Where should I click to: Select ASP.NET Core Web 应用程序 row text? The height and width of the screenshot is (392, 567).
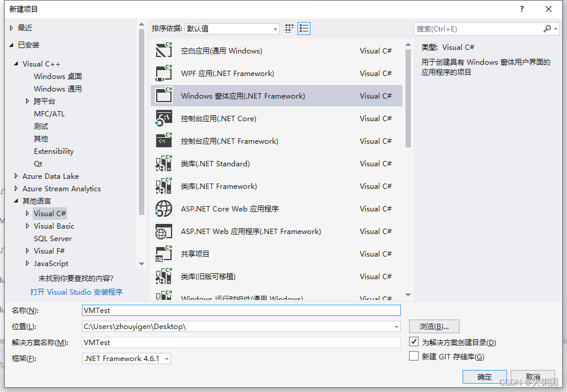tap(230, 208)
